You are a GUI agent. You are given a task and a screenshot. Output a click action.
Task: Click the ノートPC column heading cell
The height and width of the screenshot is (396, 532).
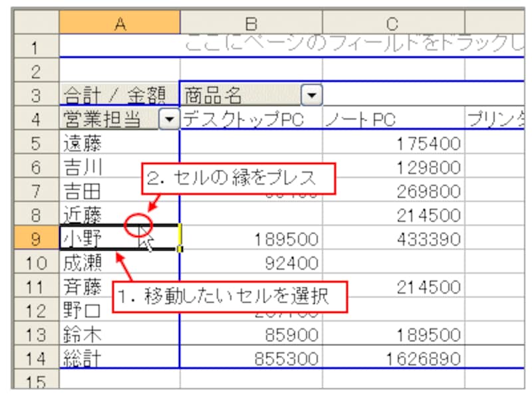pyautogui.click(x=393, y=120)
